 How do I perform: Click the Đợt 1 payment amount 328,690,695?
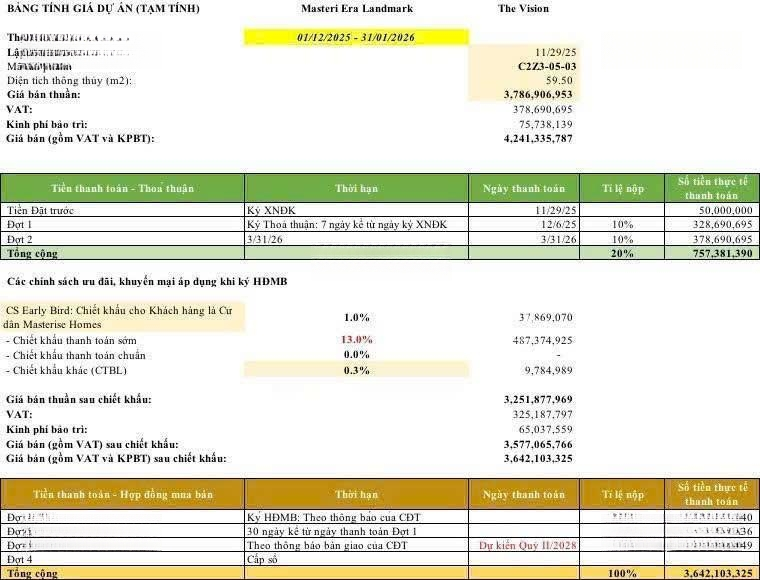(714, 226)
